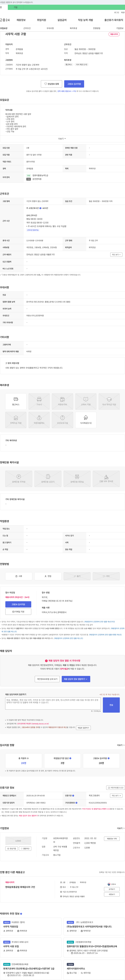Open the 직업 능력 개발 menu
Viewport: 125px width, 980px height.
(x=85, y=20)
